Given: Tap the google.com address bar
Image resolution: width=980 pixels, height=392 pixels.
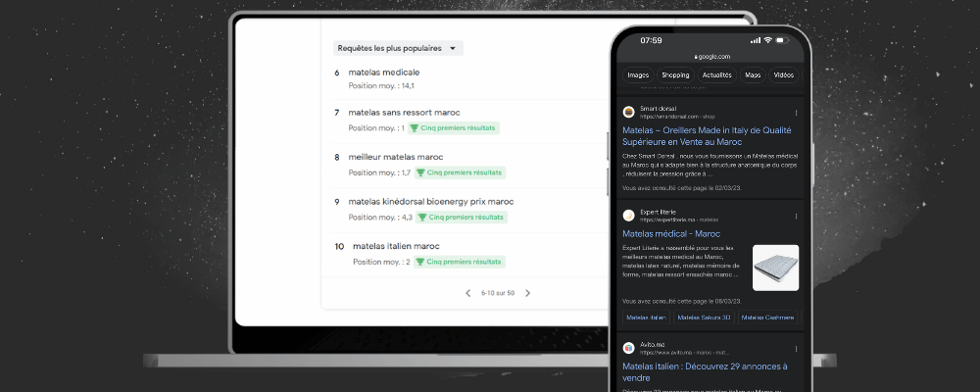Looking at the screenshot, I should coord(711,57).
